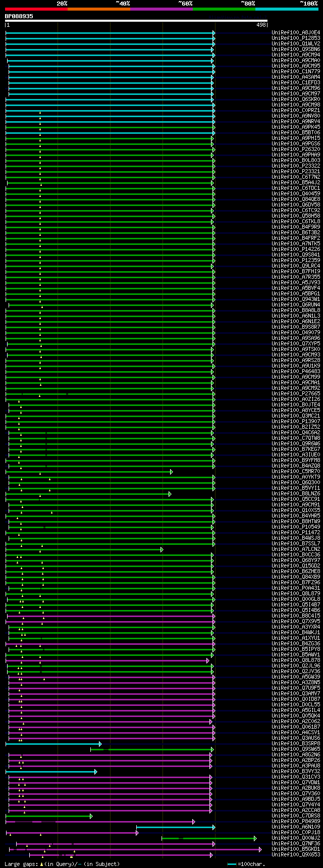
Task: Select hit label UniRef100_O49079
Action: pos(296,332)
